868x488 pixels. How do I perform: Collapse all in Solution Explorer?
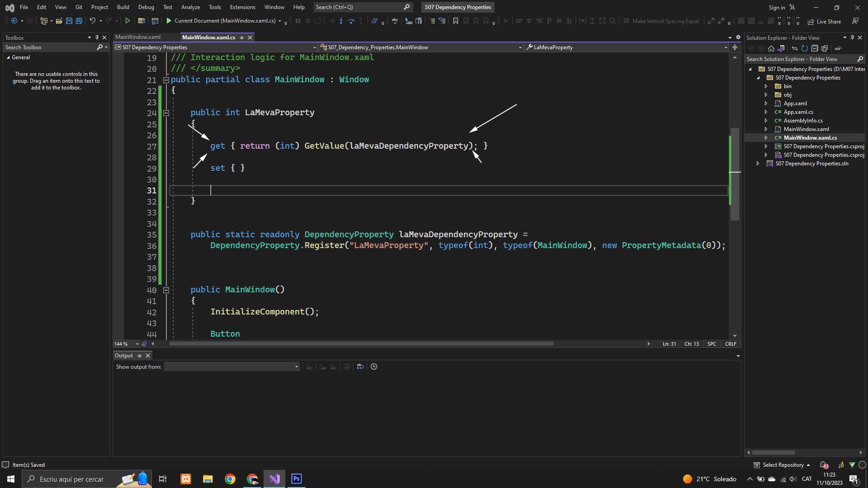(x=814, y=48)
